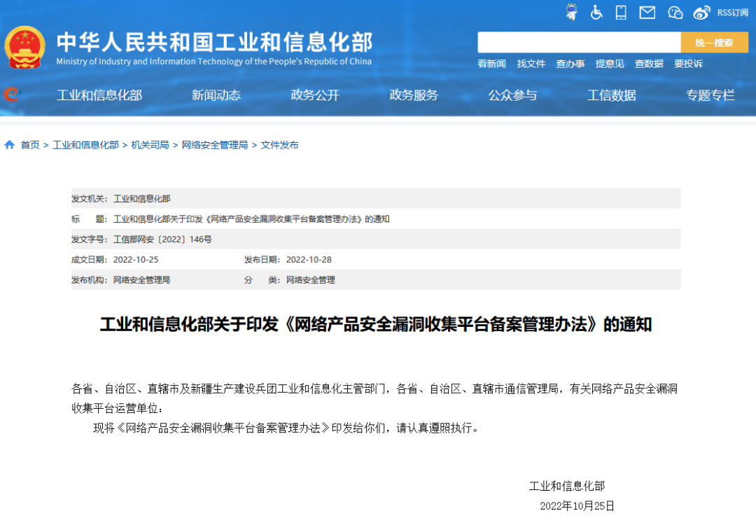The width and height of the screenshot is (756, 532).
Task: Click 发布机构 value 网络安全管理局
Action: (x=141, y=280)
